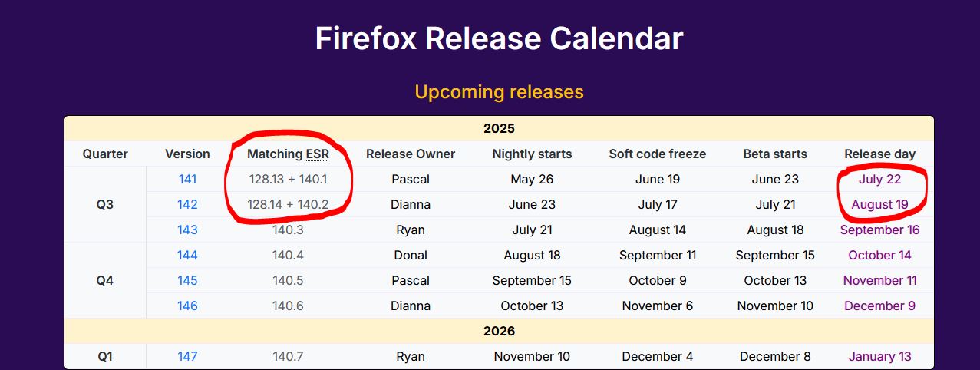Open the July 22 release day link
Screen dimensions: 980x370
pyautogui.click(x=879, y=180)
